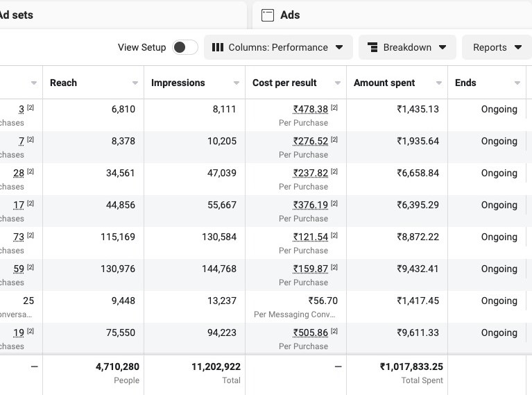Switch to the Ads tab

[x=290, y=15]
